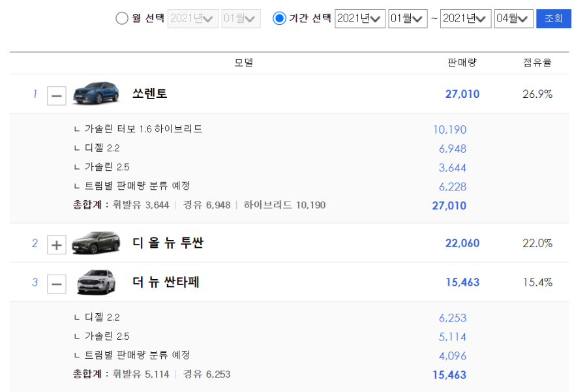Screen dimensions: 587x392
Task: Click the 가솔린 터보 1.6 하이브리드 trim row
Action: click(x=143, y=128)
